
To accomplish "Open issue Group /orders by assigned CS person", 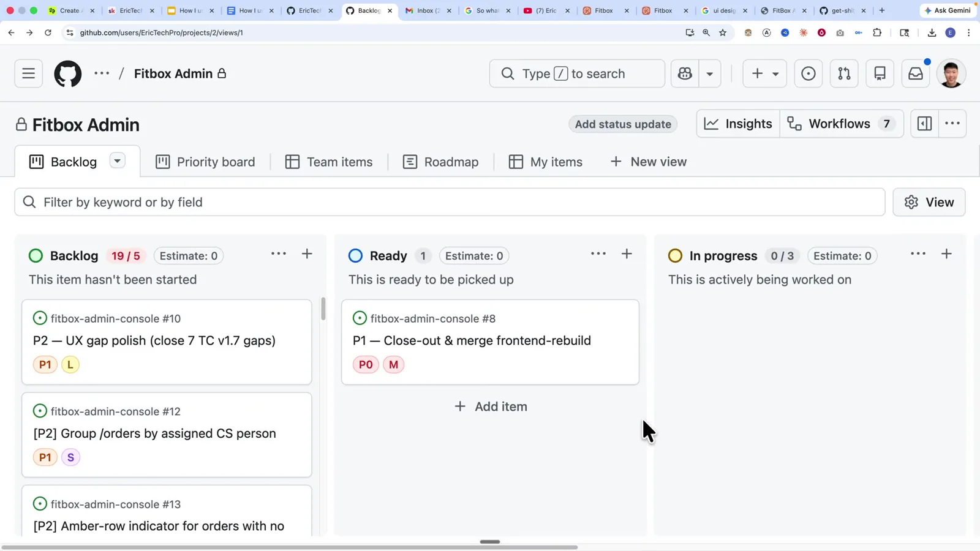I will click(155, 433).
